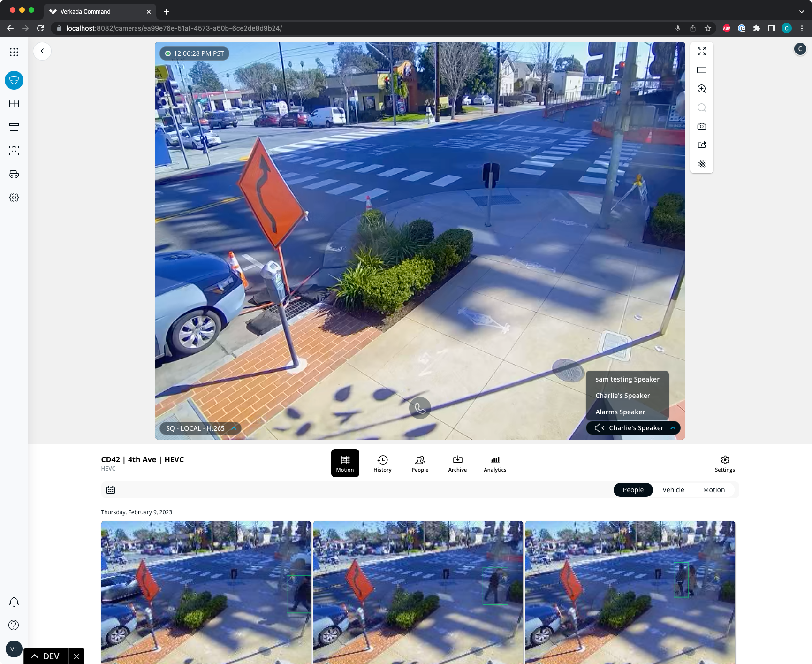The width and height of the screenshot is (812, 664).
Task: Take a snapshot of the camera feed
Action: coord(702,126)
